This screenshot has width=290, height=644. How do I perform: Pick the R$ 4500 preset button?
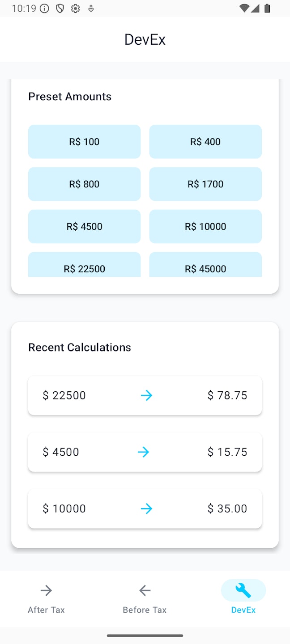click(x=84, y=227)
